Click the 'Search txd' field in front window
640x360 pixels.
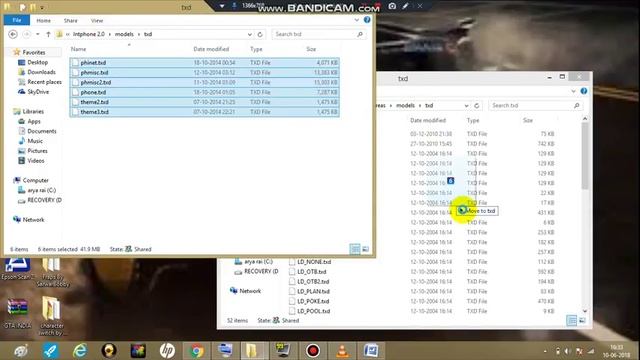[x=318, y=34]
